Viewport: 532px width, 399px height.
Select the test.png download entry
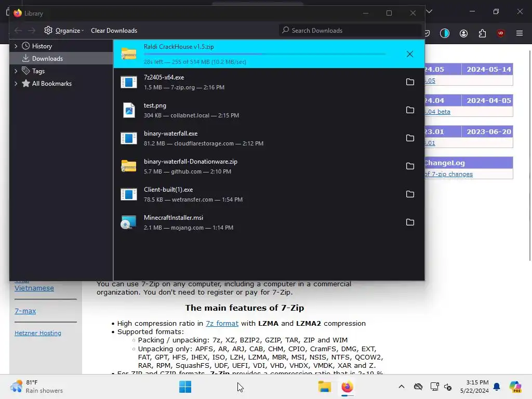pos(269,110)
